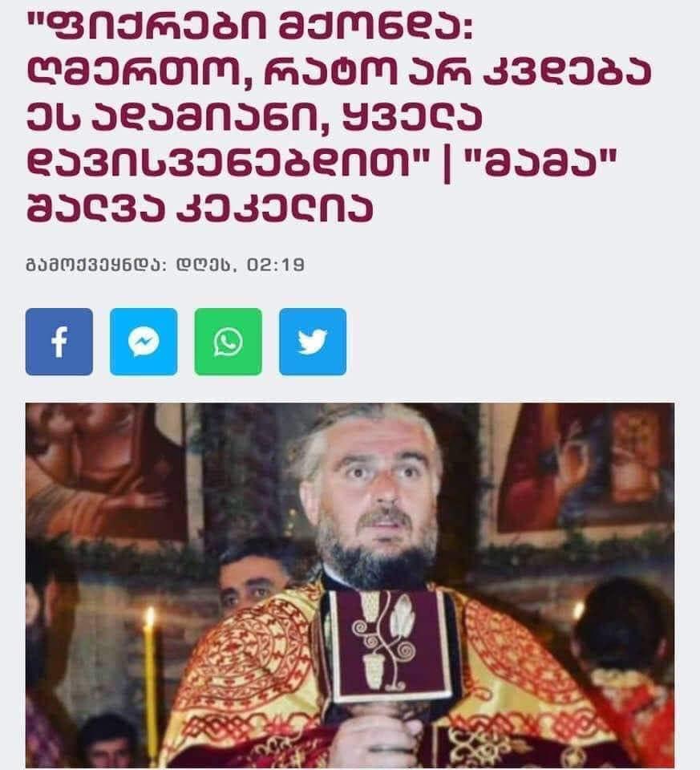Viewport: 700px width, 770px height.
Task: Select the green WhatsApp phone logo
Action: 229,342
